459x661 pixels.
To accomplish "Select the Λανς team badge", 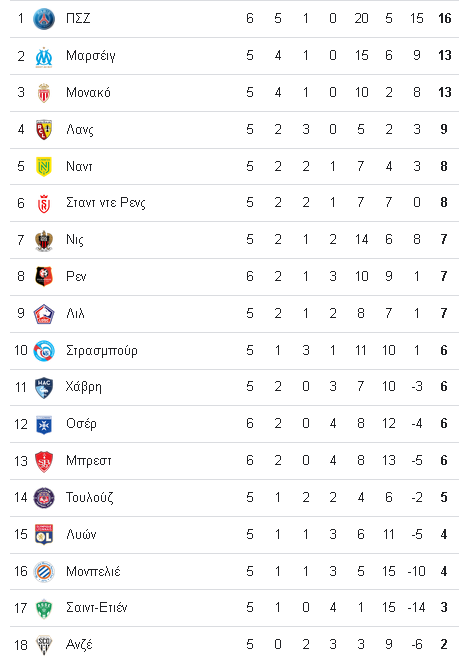I will click(44, 129).
